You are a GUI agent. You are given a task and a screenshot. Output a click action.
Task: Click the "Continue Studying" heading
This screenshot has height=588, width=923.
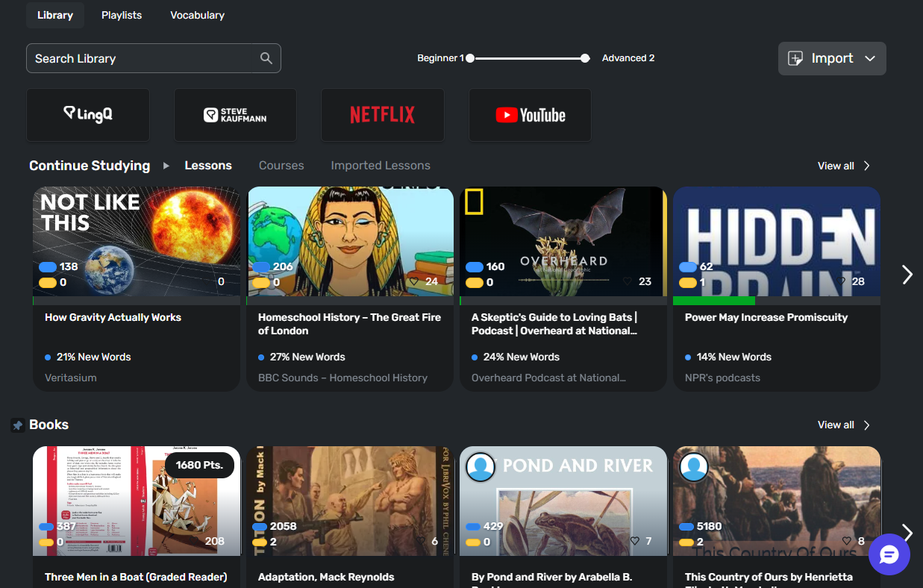[90, 166]
